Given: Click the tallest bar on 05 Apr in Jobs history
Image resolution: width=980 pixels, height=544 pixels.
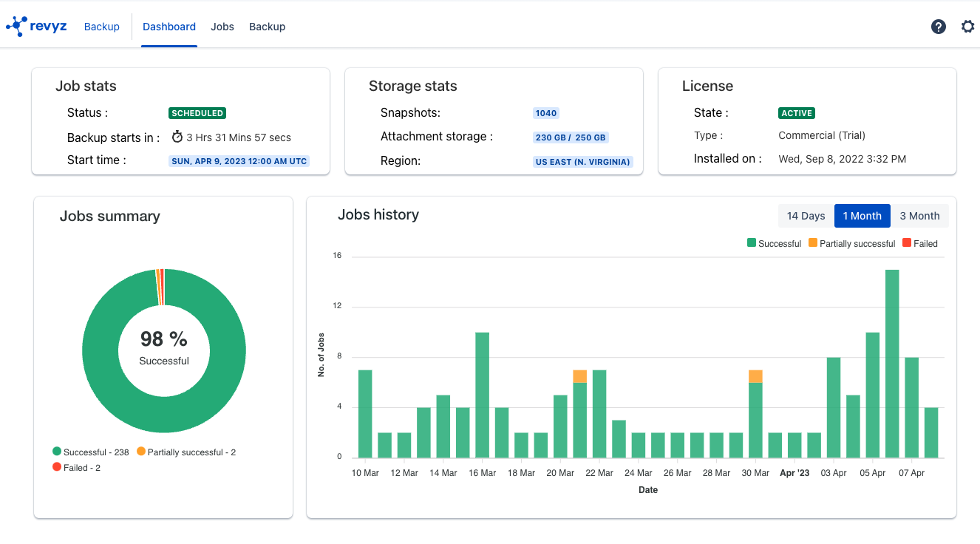Looking at the screenshot, I should point(891,362).
